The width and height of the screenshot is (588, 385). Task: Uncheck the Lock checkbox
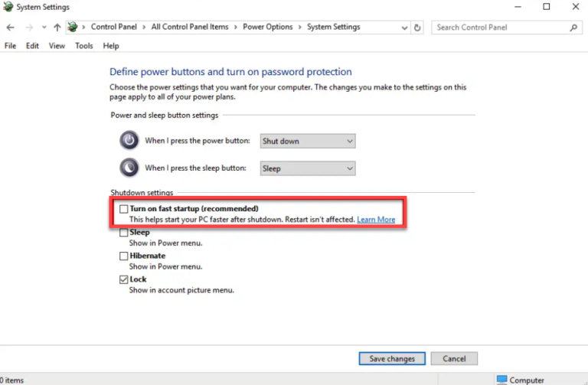pyautogui.click(x=124, y=279)
